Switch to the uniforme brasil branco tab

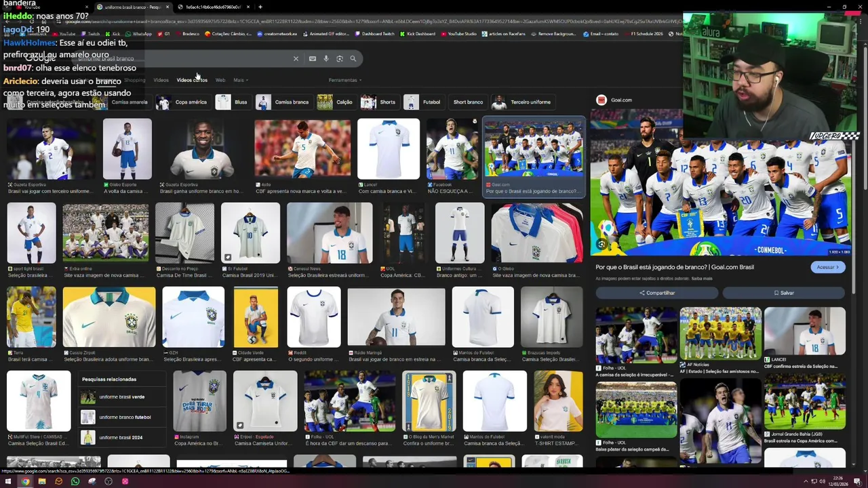tap(132, 7)
